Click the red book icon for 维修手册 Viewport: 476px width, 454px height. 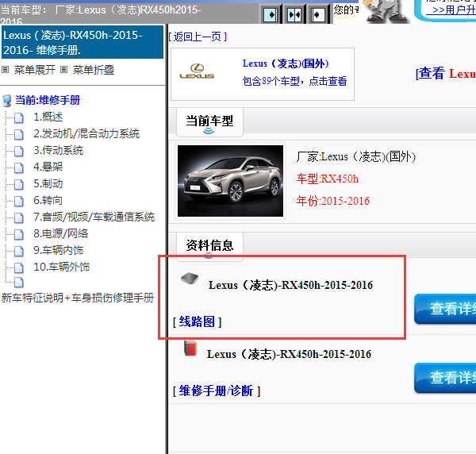click(190, 348)
